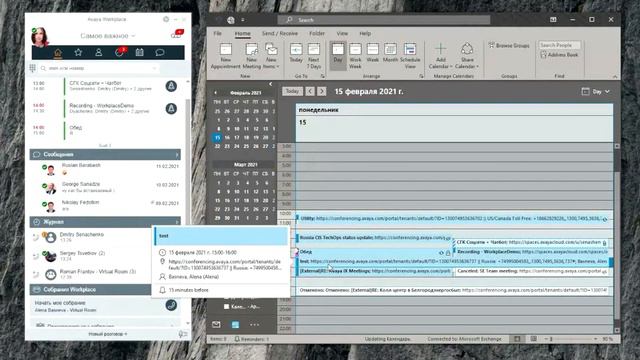Click Browse Groups

[x=509, y=45]
